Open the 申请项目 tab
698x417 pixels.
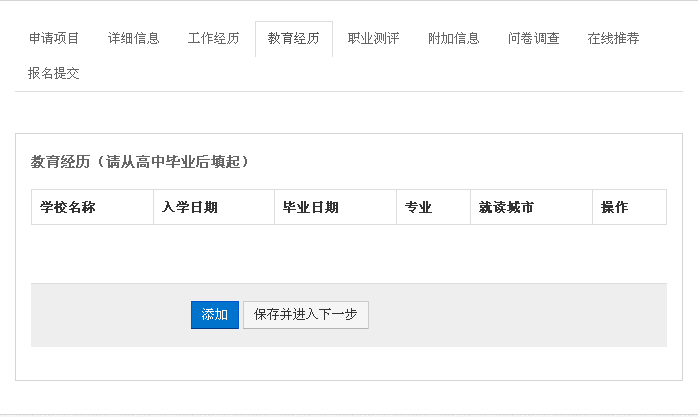54,39
